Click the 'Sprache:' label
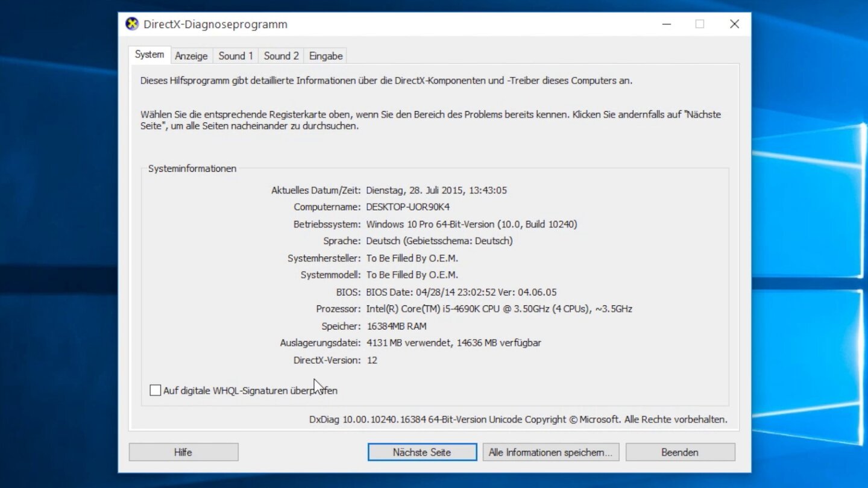This screenshot has height=488, width=868. [x=342, y=241]
